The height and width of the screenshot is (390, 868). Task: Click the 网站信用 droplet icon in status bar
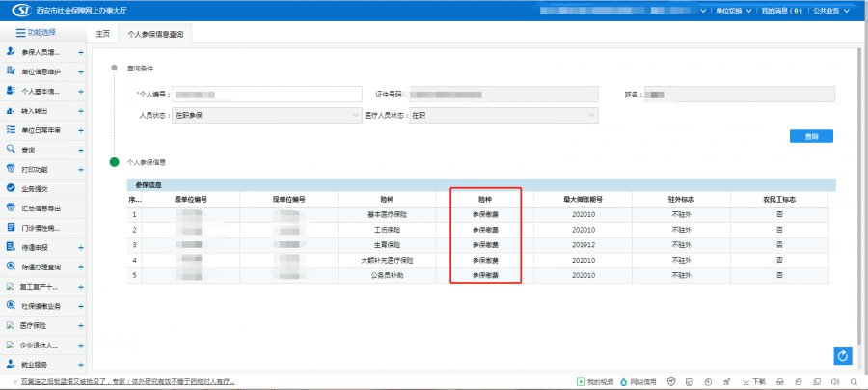[624, 382]
